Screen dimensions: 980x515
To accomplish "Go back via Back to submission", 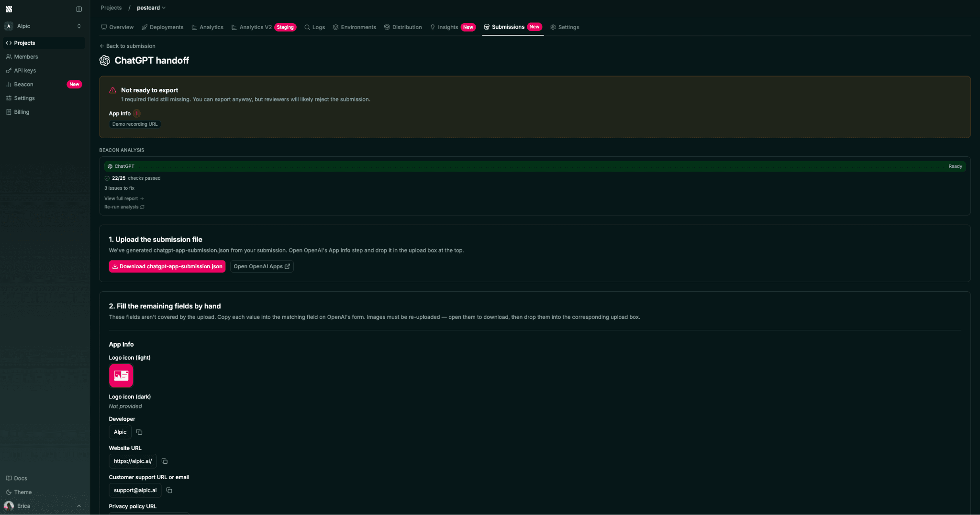I will point(127,46).
